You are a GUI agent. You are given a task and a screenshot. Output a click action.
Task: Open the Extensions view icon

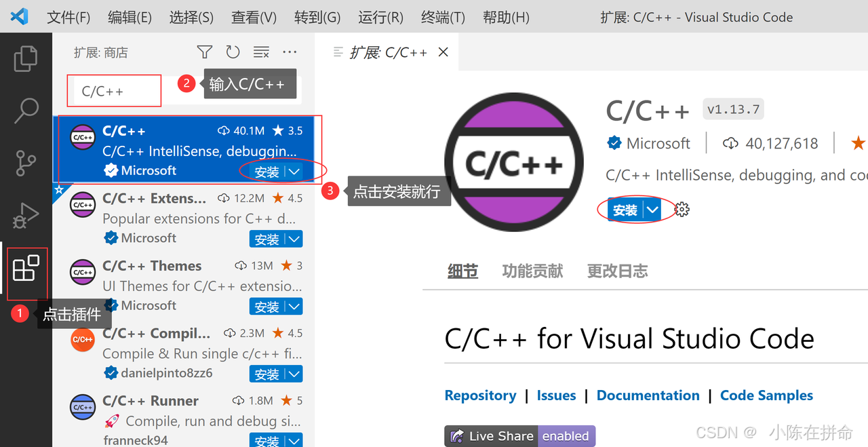click(26, 269)
